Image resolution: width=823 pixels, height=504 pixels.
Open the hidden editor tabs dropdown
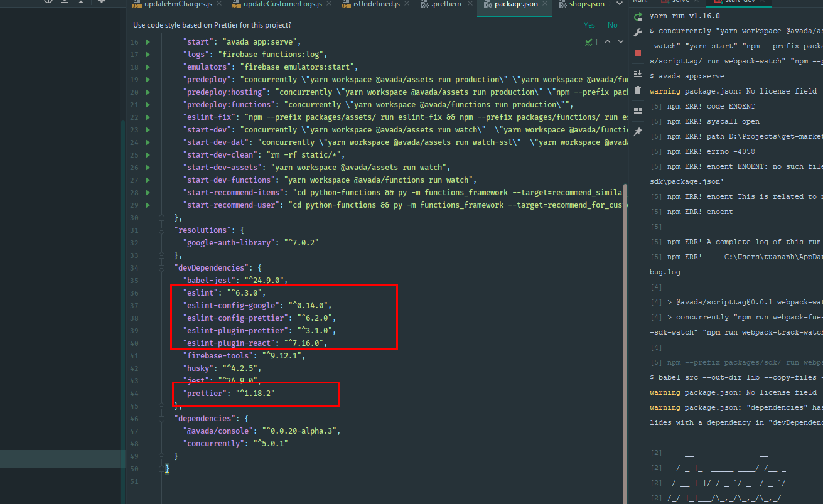click(x=621, y=4)
